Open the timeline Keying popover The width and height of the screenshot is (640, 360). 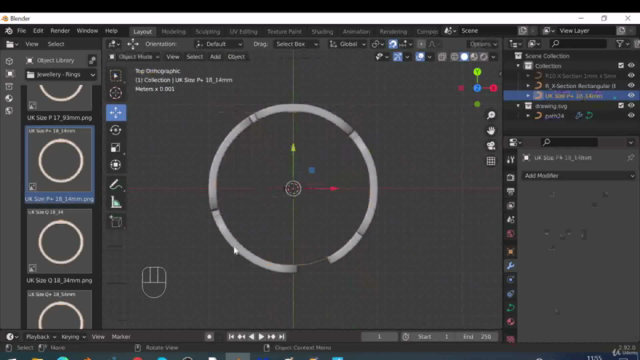[x=73, y=337]
